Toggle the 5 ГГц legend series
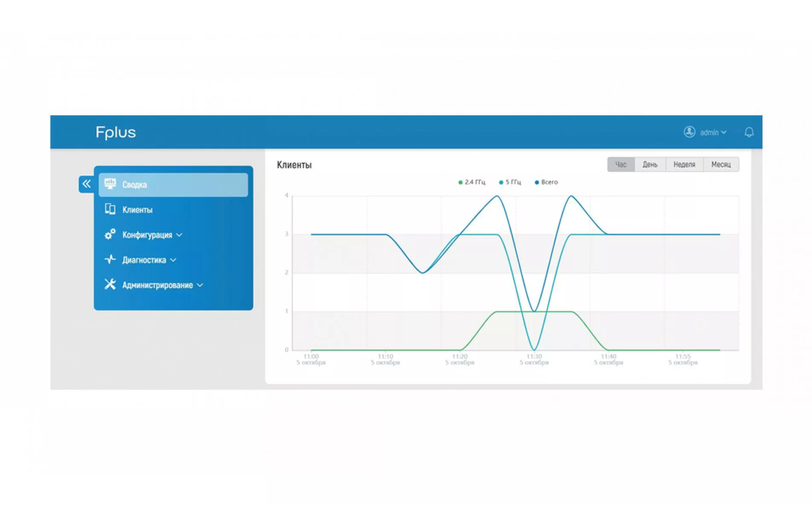 (510, 182)
